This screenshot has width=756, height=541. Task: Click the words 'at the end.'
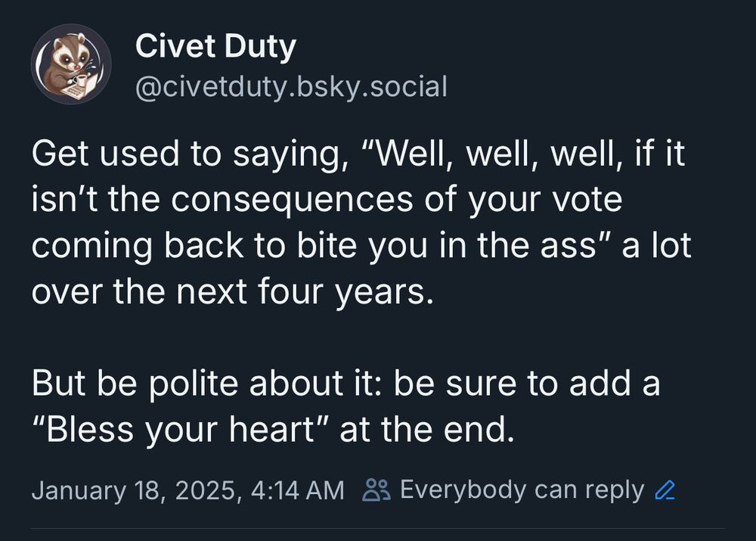pyautogui.click(x=426, y=430)
